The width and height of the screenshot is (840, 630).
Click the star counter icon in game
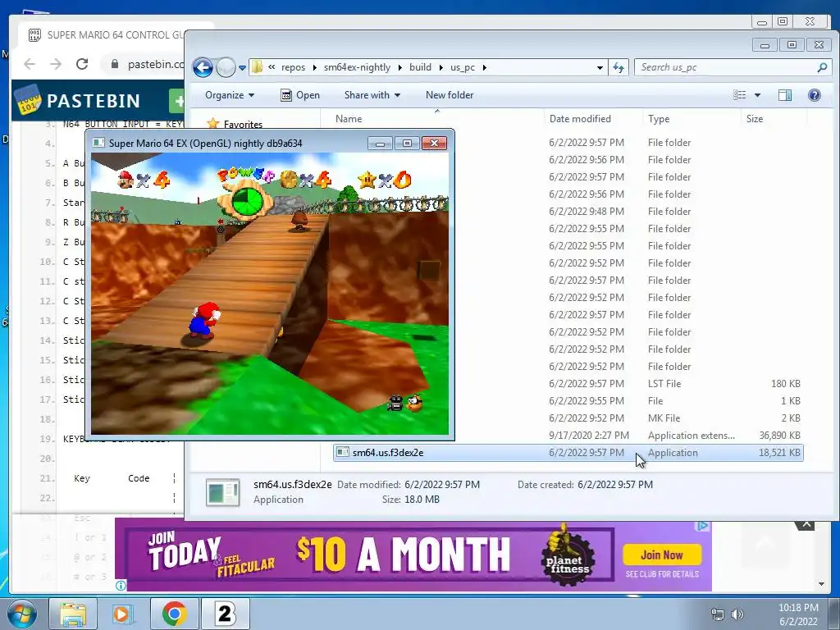click(367, 180)
